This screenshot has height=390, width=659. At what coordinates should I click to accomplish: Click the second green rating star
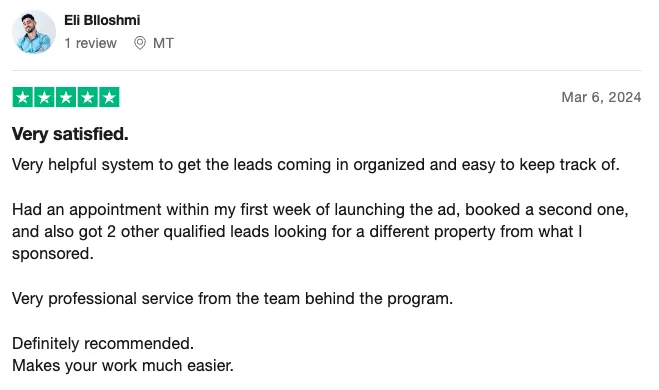click(44, 97)
